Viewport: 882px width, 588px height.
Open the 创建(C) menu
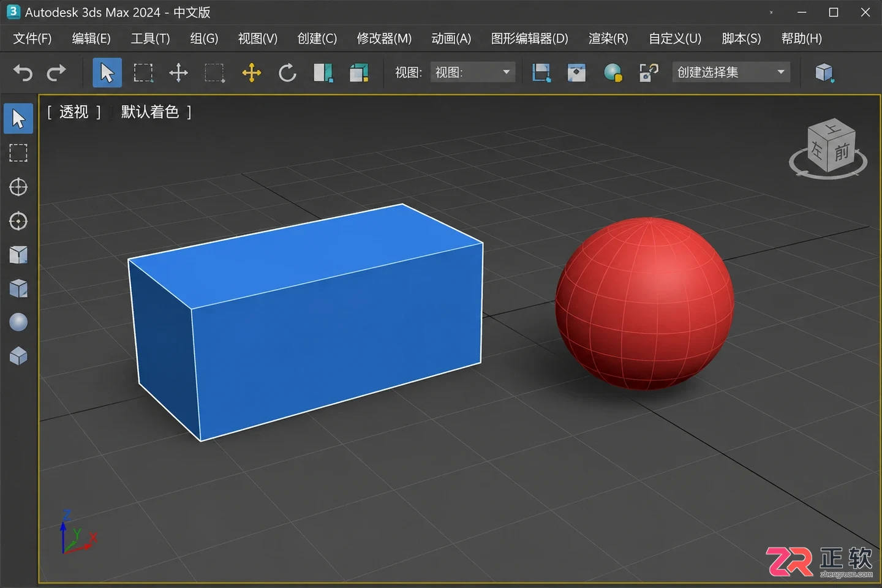pyautogui.click(x=317, y=39)
